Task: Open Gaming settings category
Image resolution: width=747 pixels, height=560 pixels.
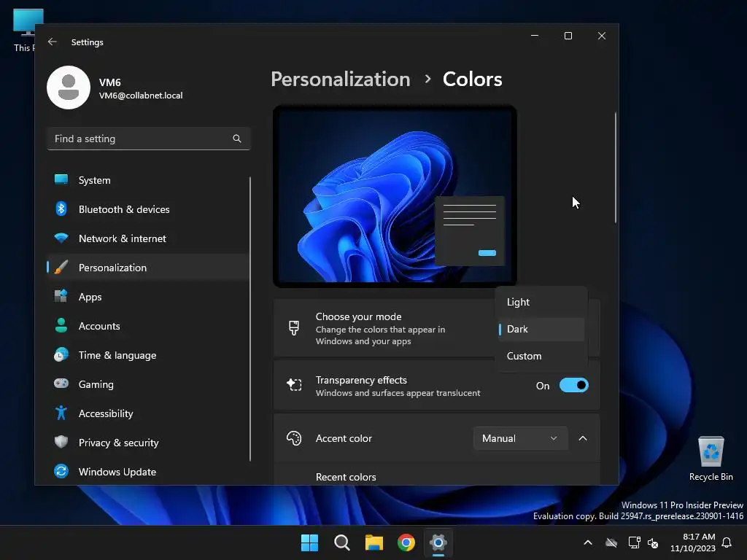Action: coord(147,384)
